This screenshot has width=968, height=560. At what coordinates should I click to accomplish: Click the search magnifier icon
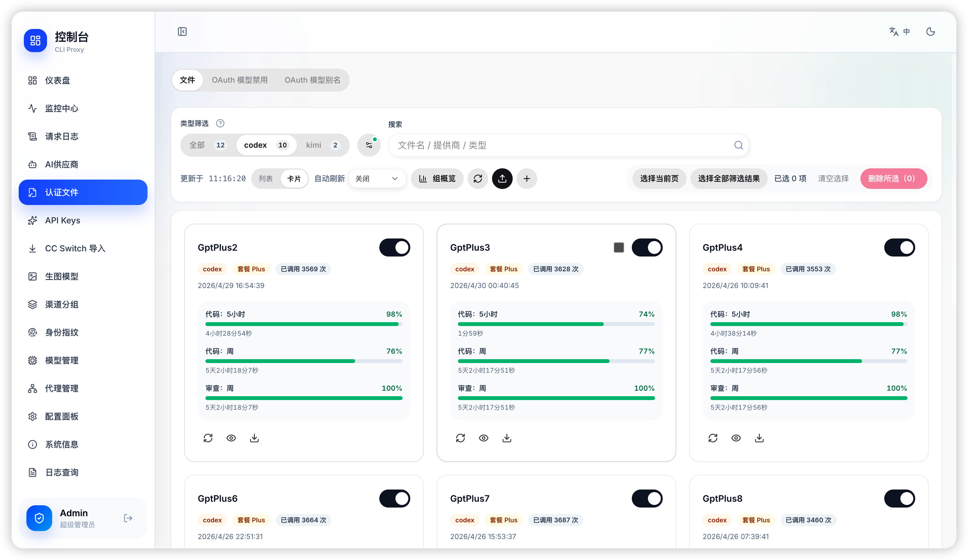point(738,145)
